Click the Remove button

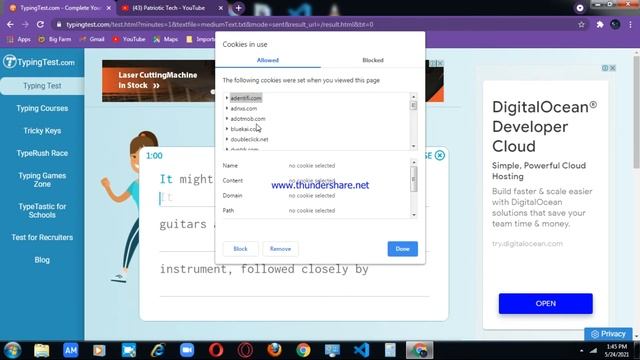click(280, 249)
